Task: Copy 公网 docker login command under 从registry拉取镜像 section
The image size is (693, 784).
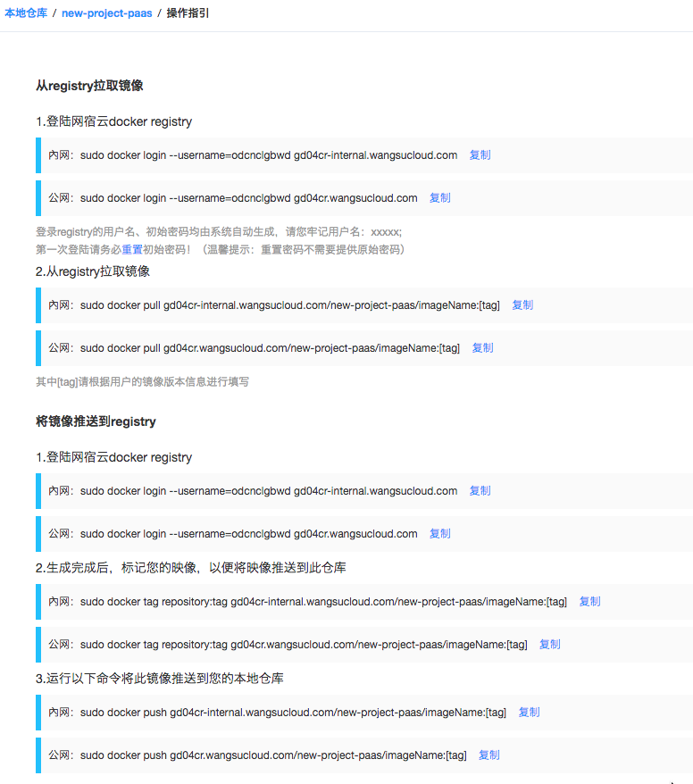Action: coord(440,198)
